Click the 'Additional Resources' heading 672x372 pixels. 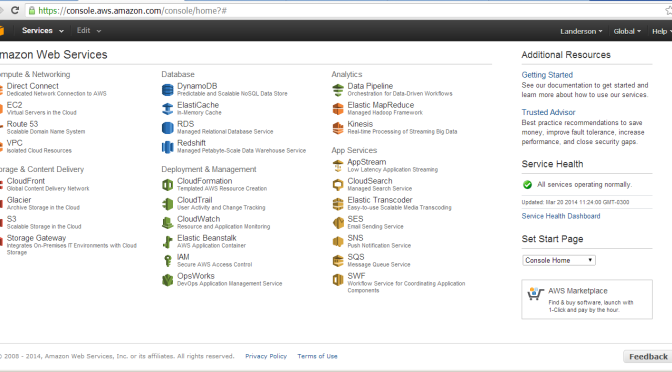(566, 55)
